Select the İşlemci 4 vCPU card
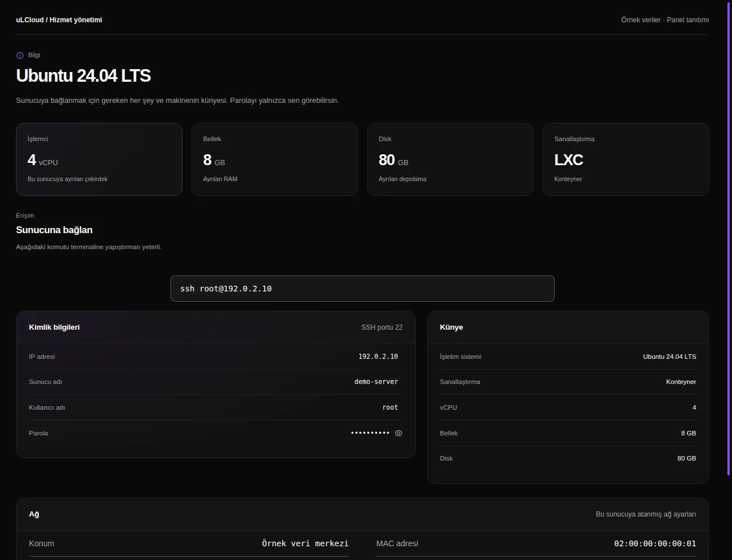The width and height of the screenshot is (732, 560). [x=100, y=159]
